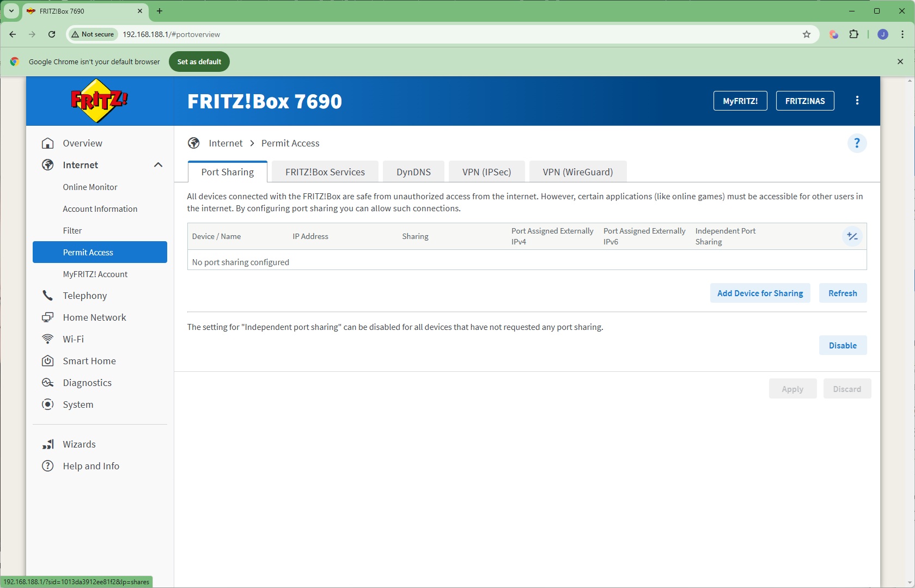The image size is (915, 588).
Task: Click the Diagnostics icon
Action: click(x=48, y=383)
